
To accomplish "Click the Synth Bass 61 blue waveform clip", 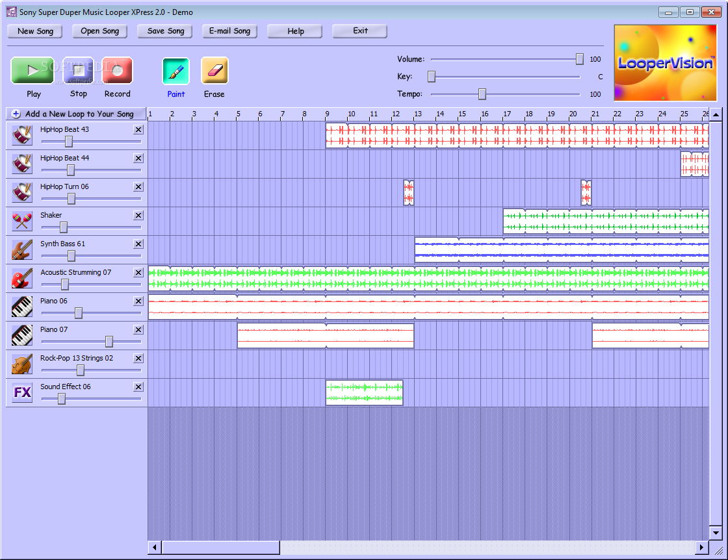I will (x=562, y=249).
